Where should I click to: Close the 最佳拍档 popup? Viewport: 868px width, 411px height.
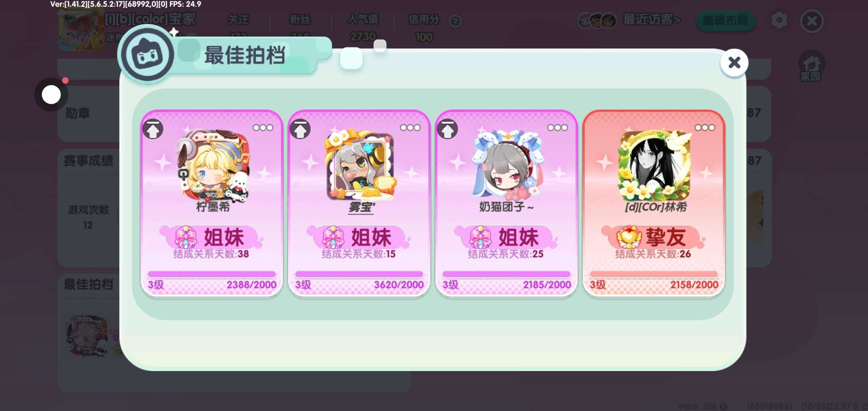point(734,63)
